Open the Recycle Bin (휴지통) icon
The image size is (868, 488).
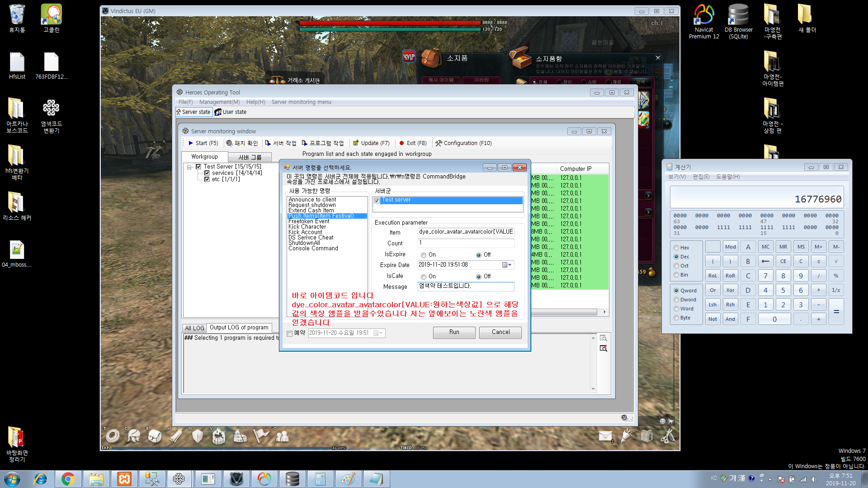17,19
